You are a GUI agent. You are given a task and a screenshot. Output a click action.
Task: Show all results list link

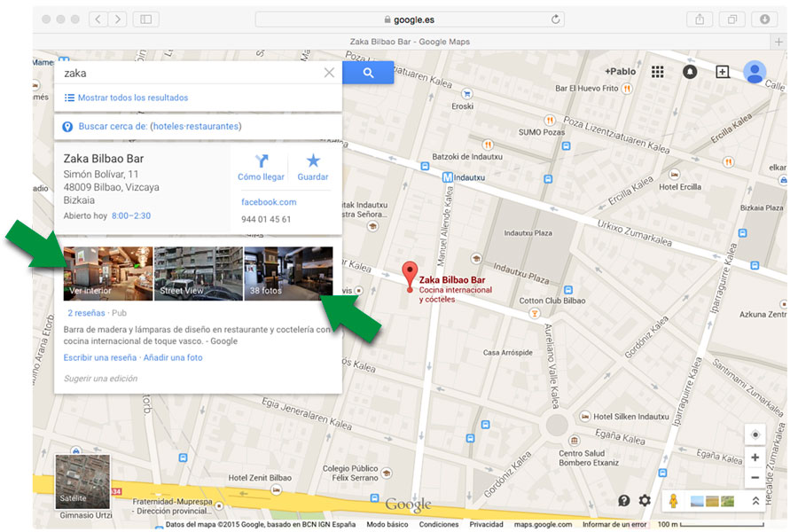tap(126, 98)
